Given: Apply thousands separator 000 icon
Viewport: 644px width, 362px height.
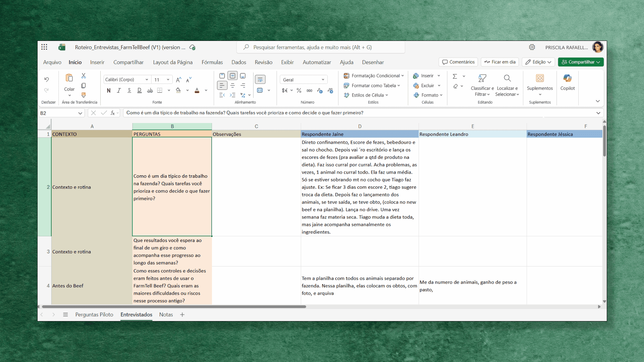Looking at the screenshot, I should click(309, 90).
